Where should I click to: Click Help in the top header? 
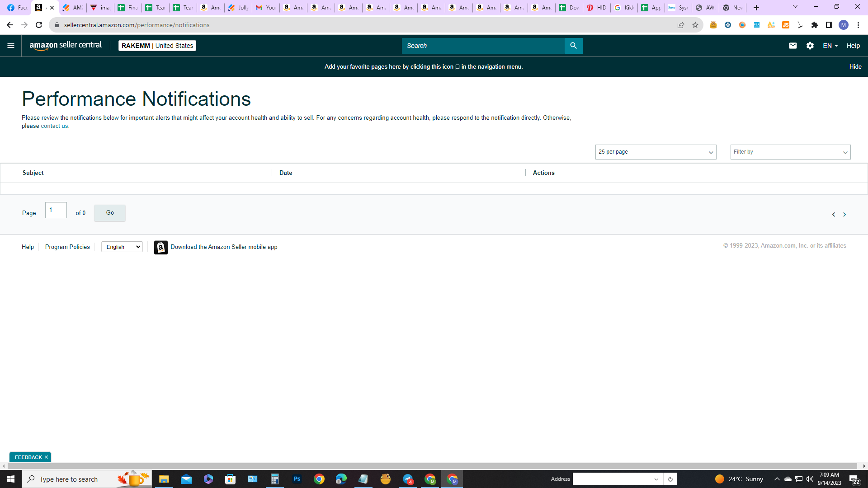coord(853,46)
